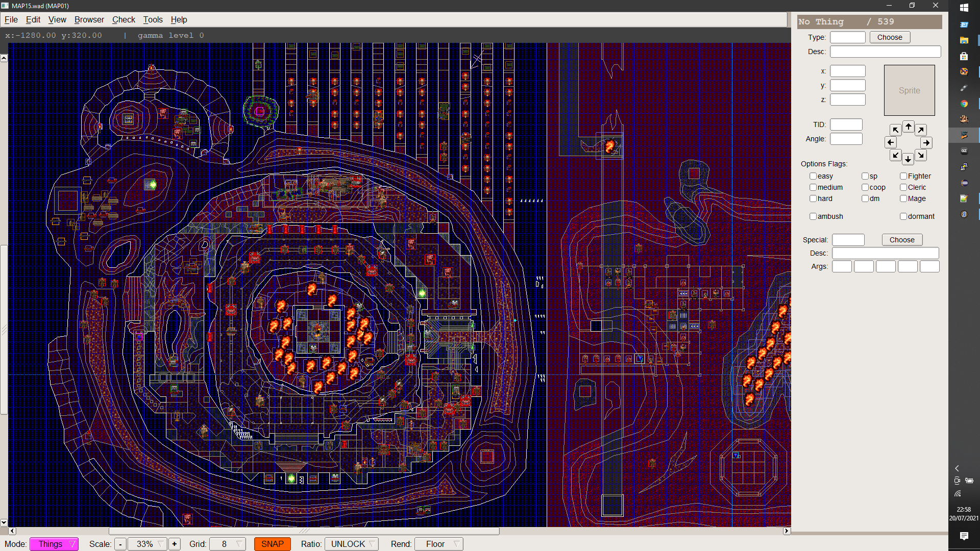Image resolution: width=980 pixels, height=551 pixels.
Task: Click Choose button next to Type
Action: pyautogui.click(x=890, y=37)
